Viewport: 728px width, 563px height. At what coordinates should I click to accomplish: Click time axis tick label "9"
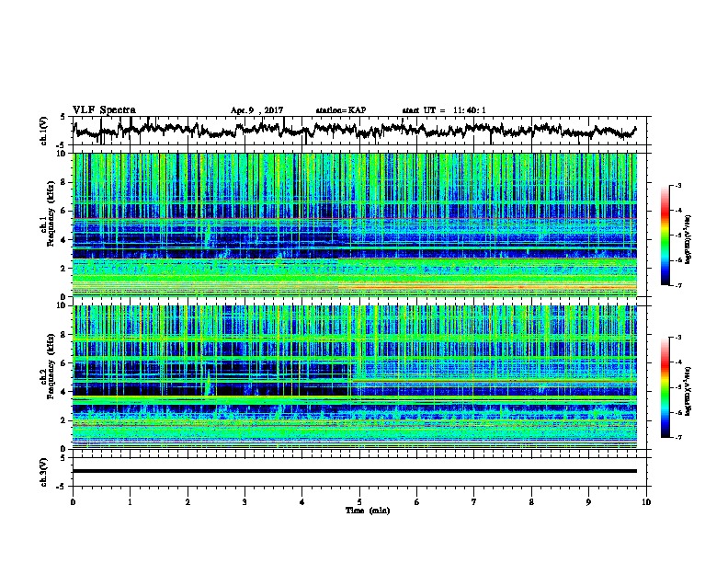point(588,502)
